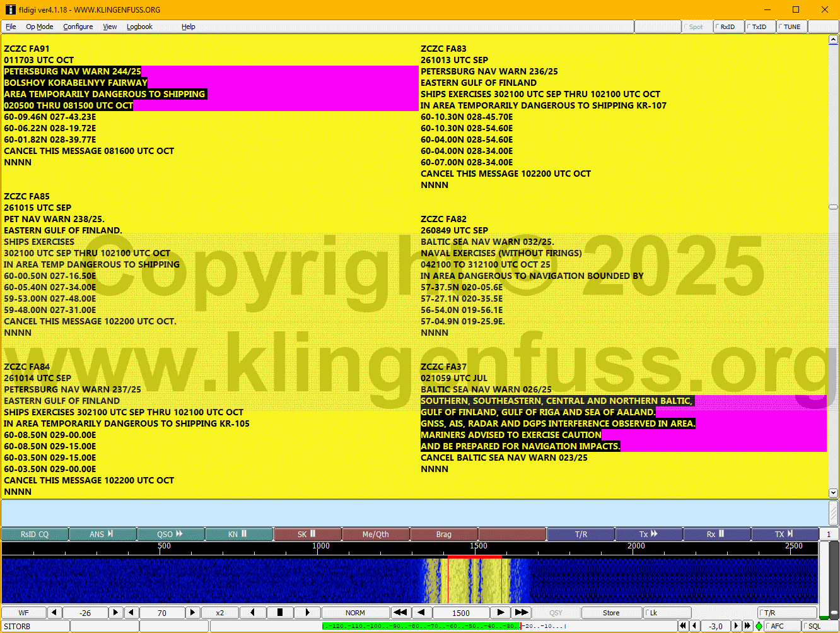The height and width of the screenshot is (633, 840).
Task: Toggle the RxID checkbox
Action: coord(728,27)
